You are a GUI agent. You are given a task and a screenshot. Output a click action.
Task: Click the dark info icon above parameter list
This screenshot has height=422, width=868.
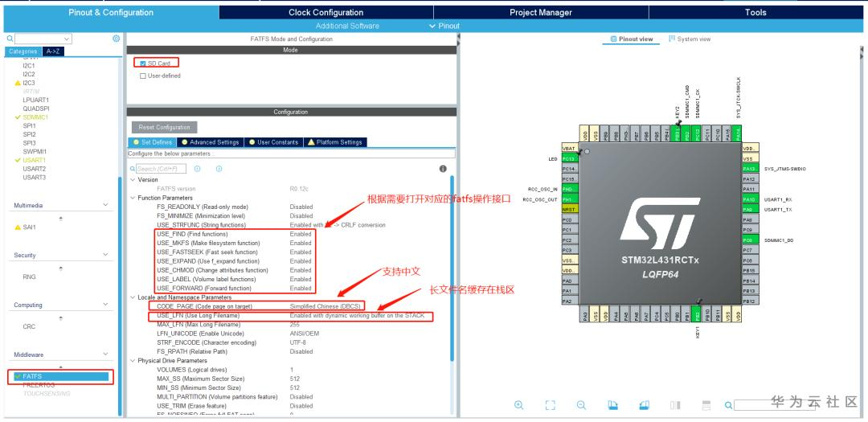point(443,169)
